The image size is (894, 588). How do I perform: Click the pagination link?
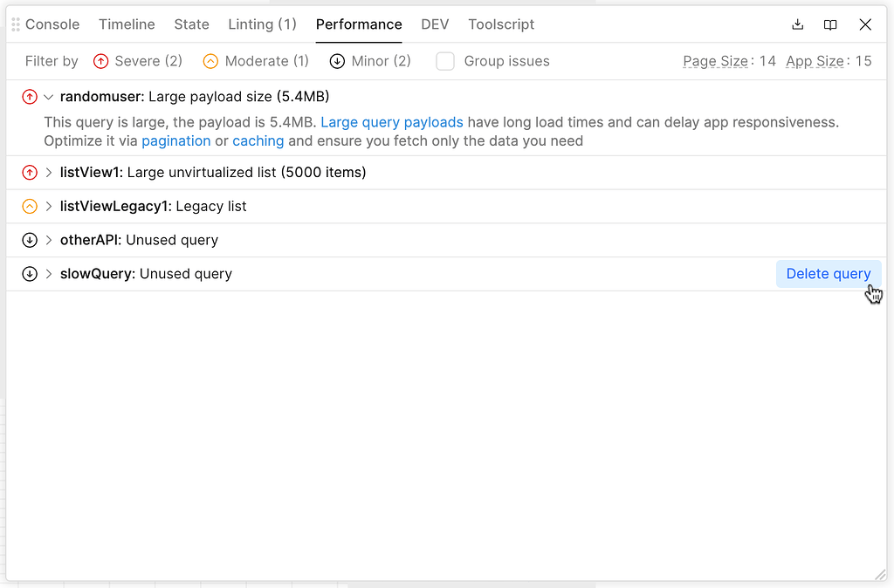177,140
